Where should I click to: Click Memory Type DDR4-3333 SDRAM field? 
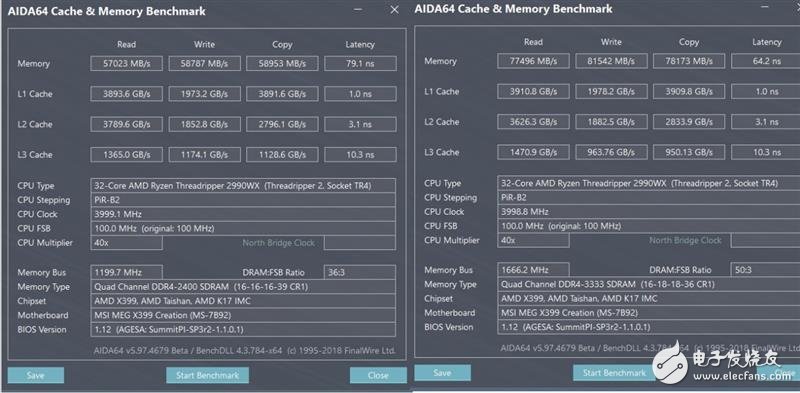(648, 284)
